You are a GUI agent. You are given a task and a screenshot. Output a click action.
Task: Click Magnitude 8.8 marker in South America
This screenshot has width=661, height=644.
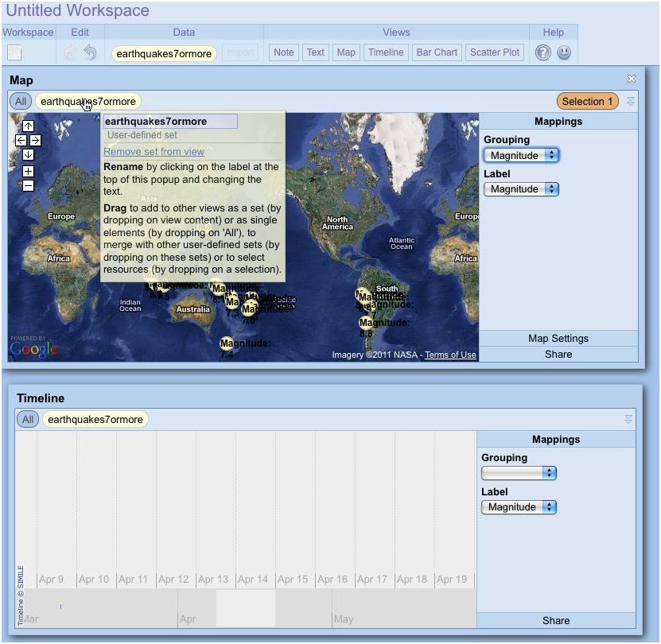point(365,323)
